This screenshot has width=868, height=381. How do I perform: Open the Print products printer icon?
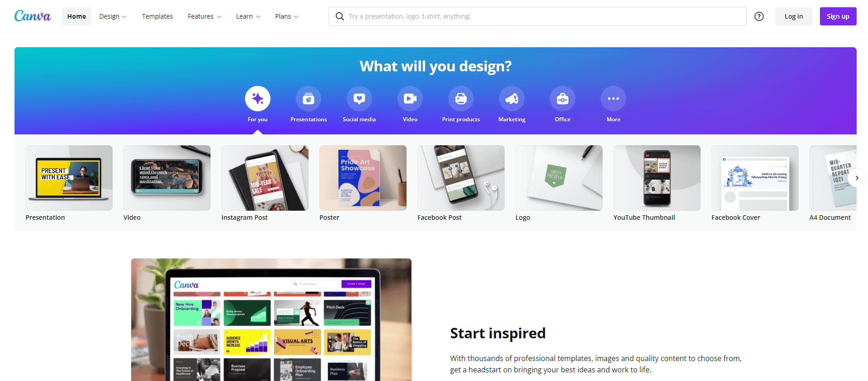pos(461,99)
